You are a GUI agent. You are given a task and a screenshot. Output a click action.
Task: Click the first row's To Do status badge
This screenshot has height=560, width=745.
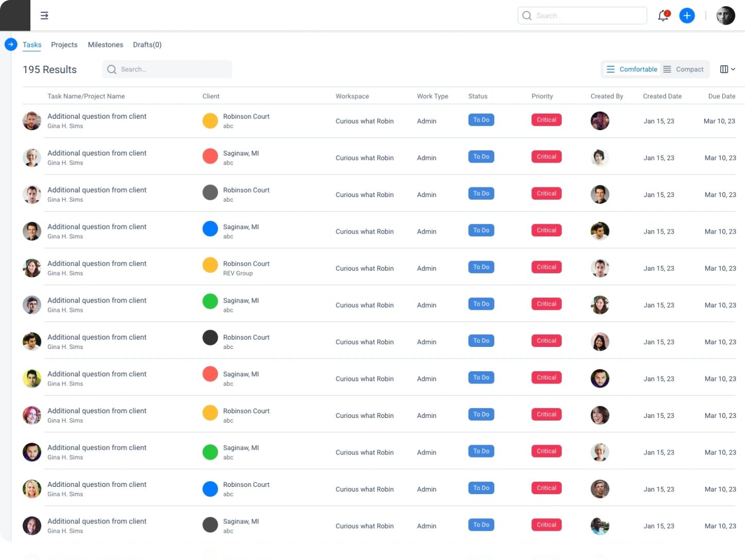(x=481, y=120)
